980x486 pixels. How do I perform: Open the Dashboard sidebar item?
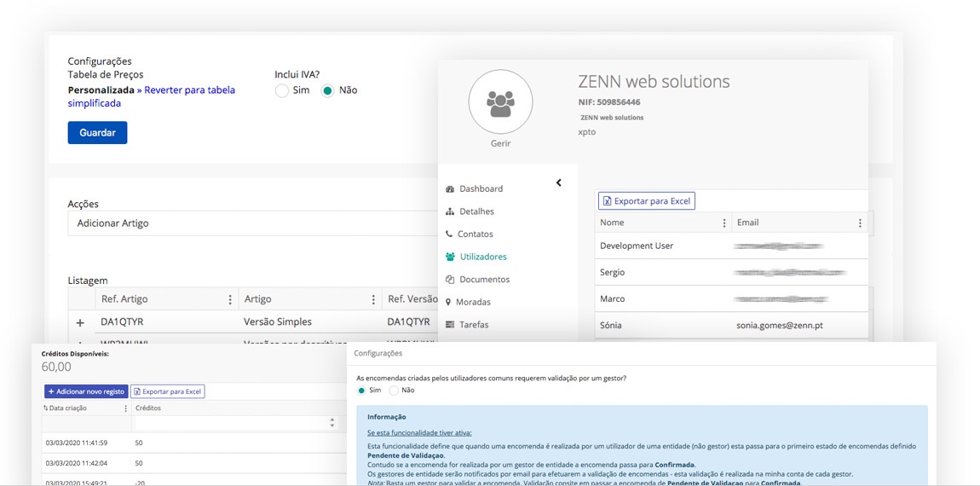[x=481, y=189]
